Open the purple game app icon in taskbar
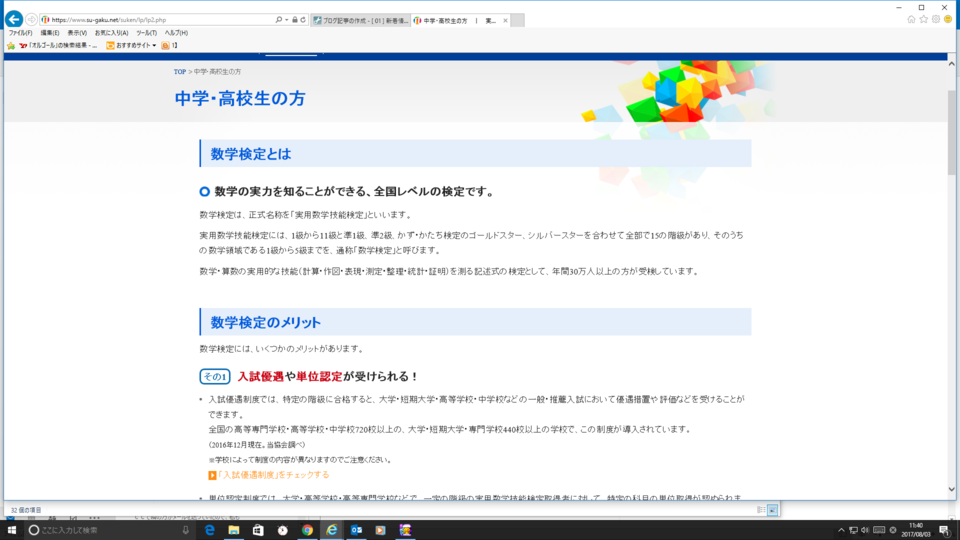 click(x=405, y=530)
